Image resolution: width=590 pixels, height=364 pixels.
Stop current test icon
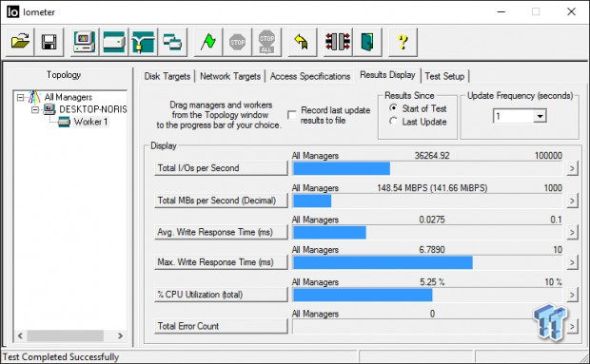238,42
